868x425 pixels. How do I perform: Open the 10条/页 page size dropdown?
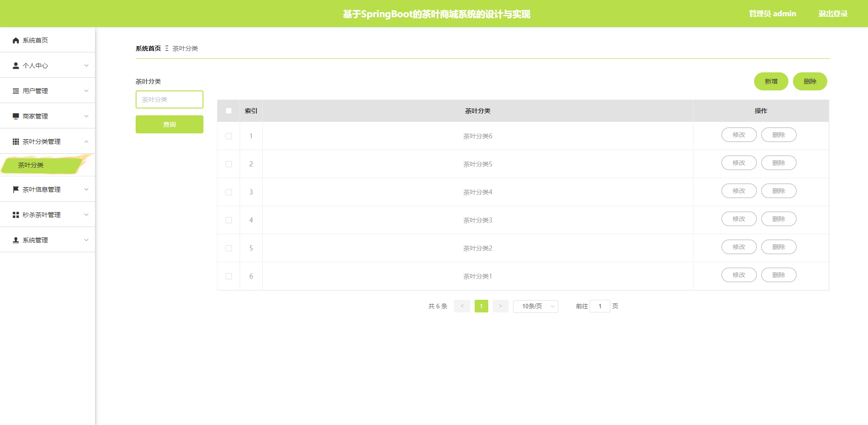(x=536, y=307)
